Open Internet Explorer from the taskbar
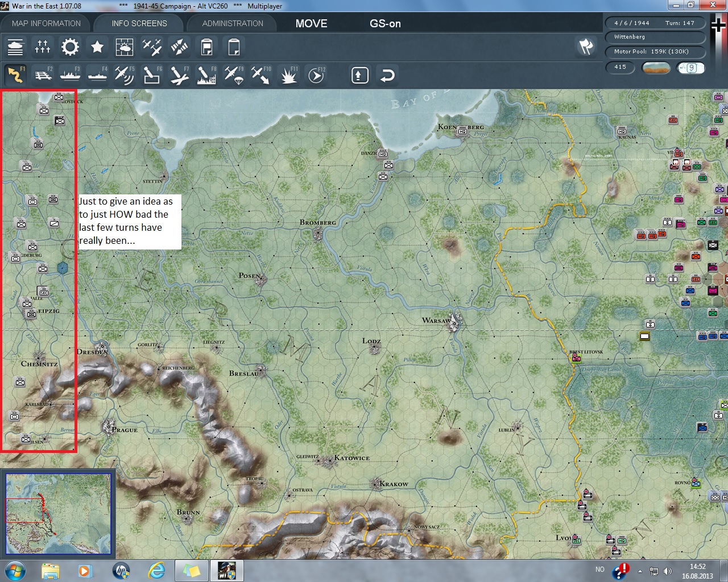This screenshot has height=582, width=728. tap(156, 570)
